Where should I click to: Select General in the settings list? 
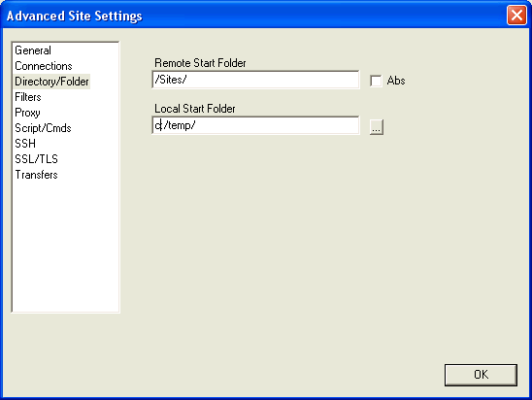tap(33, 50)
